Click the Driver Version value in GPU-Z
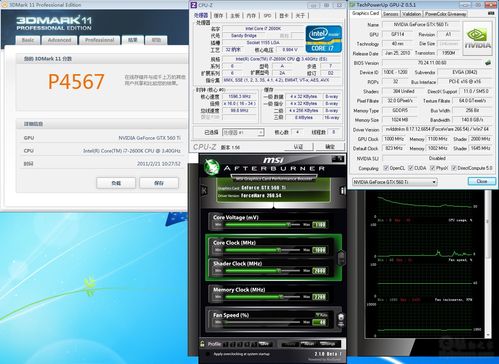This screenshot has width=499, height=364. click(437, 129)
